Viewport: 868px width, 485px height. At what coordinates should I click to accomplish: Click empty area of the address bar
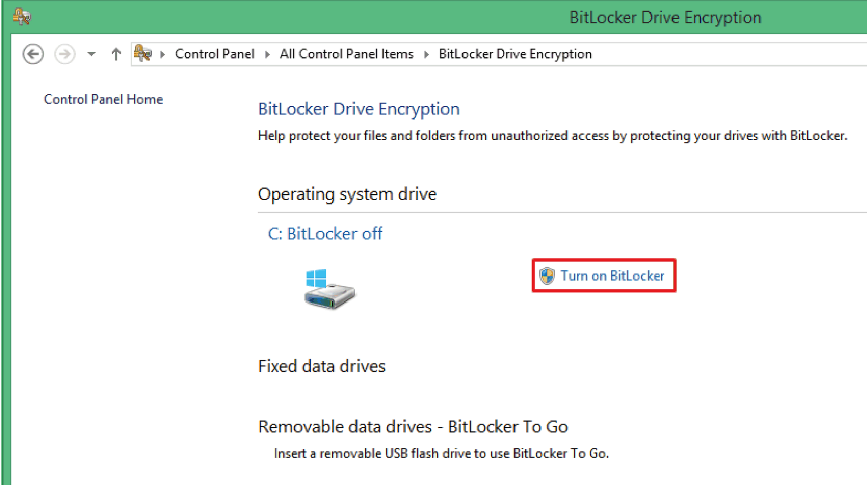click(733, 54)
